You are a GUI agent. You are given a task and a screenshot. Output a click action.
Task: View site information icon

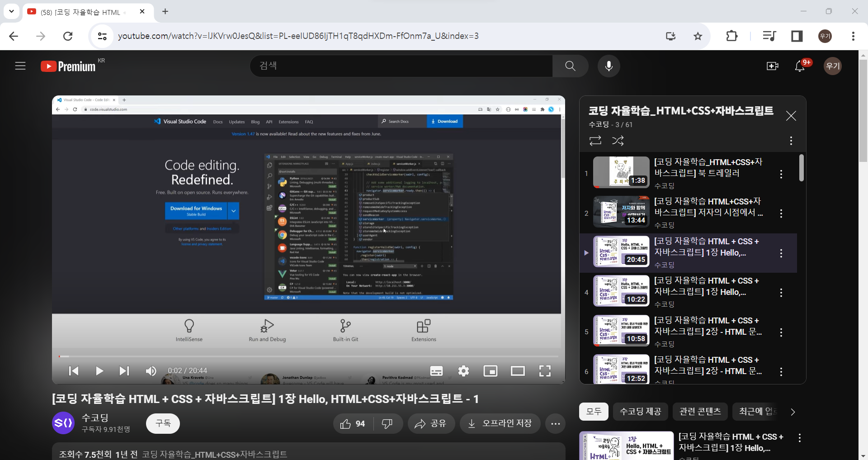[103, 36]
